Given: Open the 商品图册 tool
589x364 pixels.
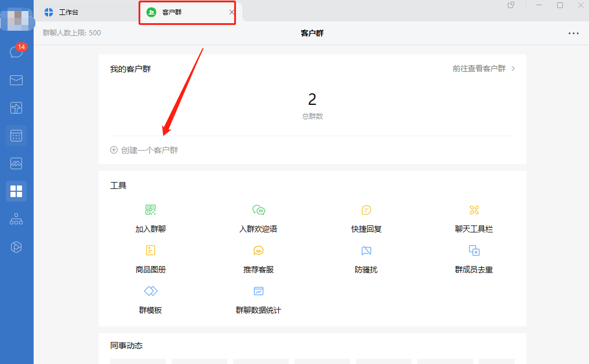Looking at the screenshot, I should point(150,258).
